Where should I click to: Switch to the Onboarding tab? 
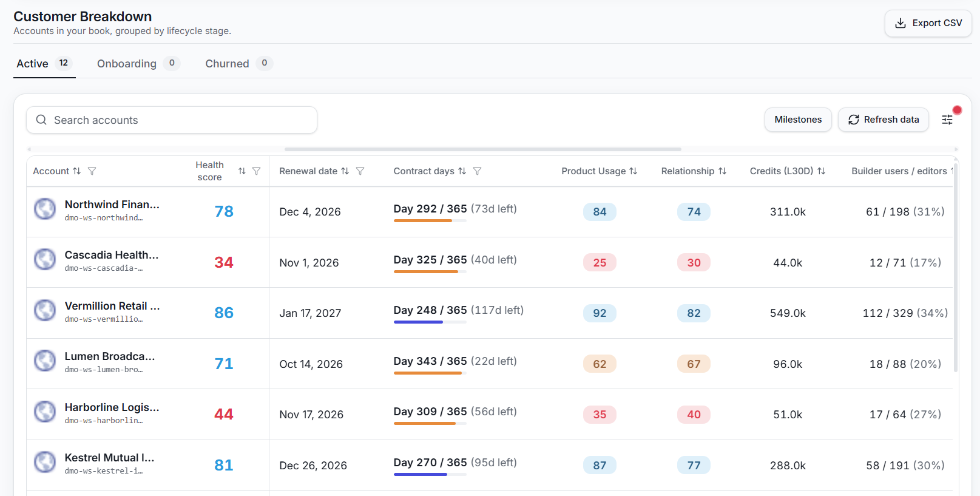click(x=138, y=64)
